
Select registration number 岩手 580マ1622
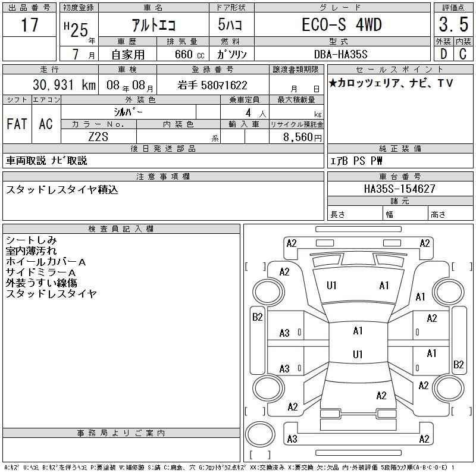click(x=212, y=85)
